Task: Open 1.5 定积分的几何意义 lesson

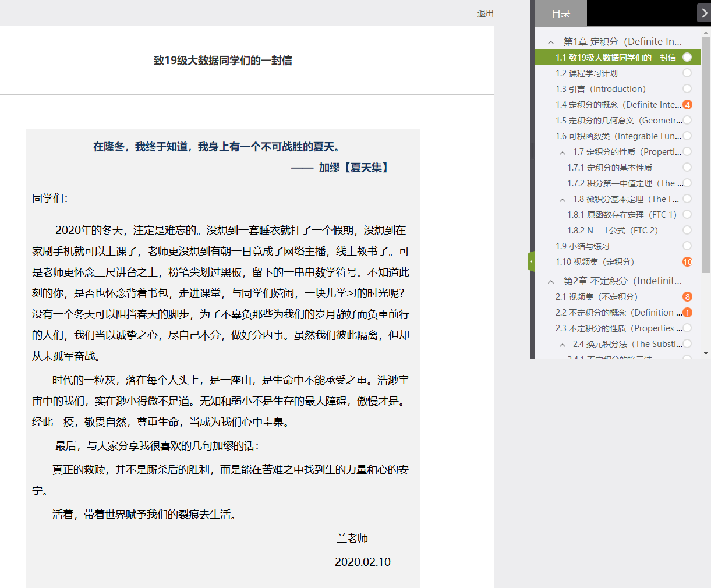Action: (617, 121)
